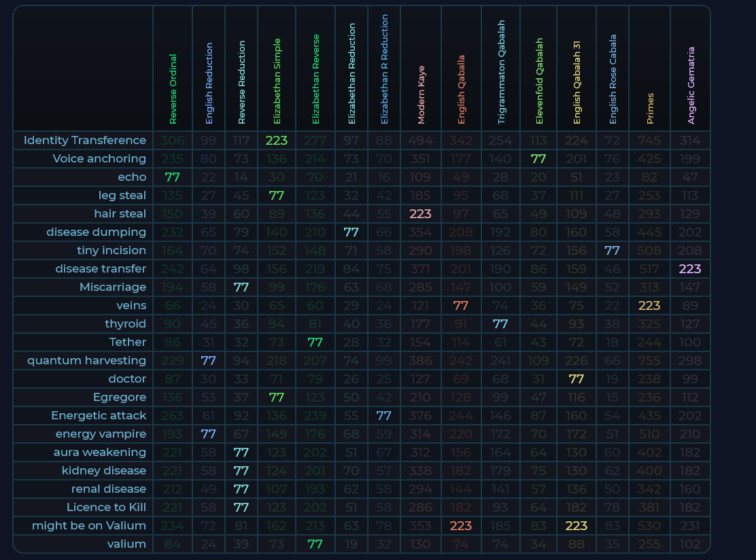The image size is (756, 560).
Task: Select the 'Modern Kaye' cipher header
Action: (421, 94)
